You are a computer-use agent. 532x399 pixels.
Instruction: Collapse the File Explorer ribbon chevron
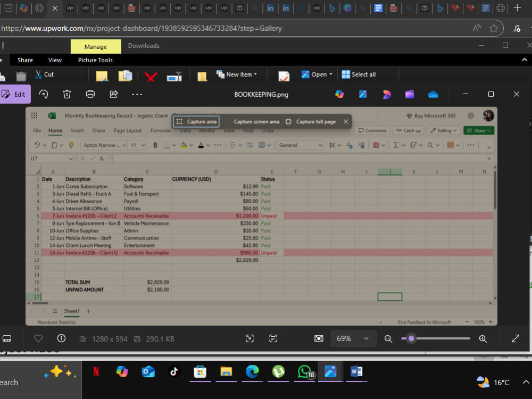(x=524, y=60)
